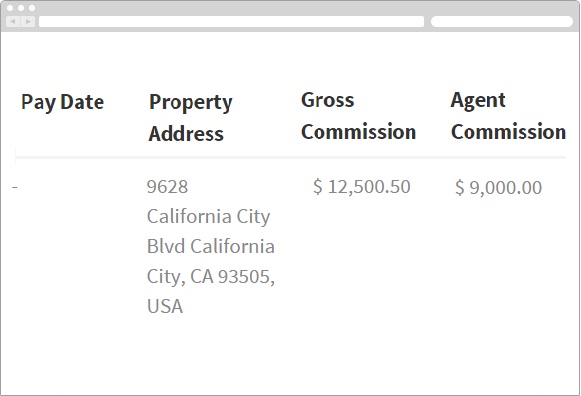The width and height of the screenshot is (581, 396).
Task: Select the $ 12,500.50 gross commission value
Action: click(x=362, y=186)
